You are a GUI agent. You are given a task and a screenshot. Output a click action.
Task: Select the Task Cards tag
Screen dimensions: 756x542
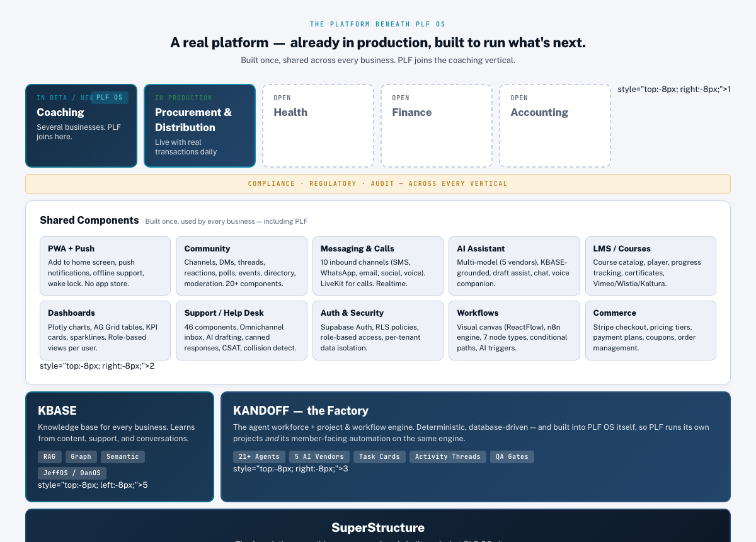tap(380, 456)
